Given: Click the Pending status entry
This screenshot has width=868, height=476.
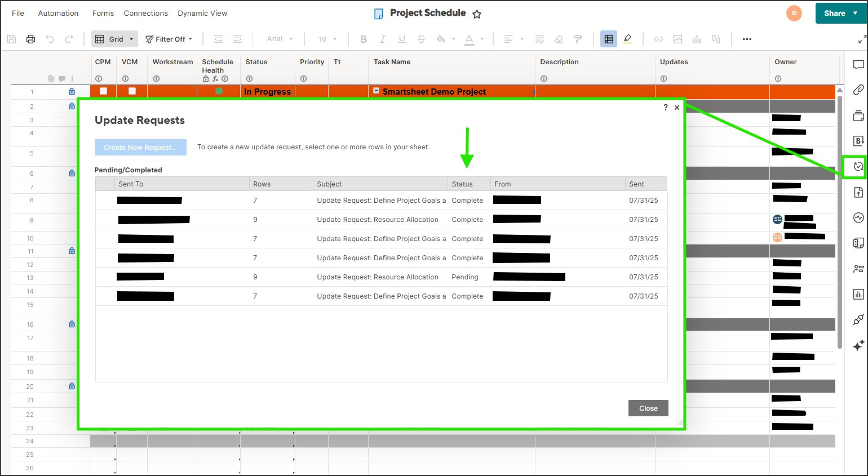Looking at the screenshot, I should (x=465, y=277).
